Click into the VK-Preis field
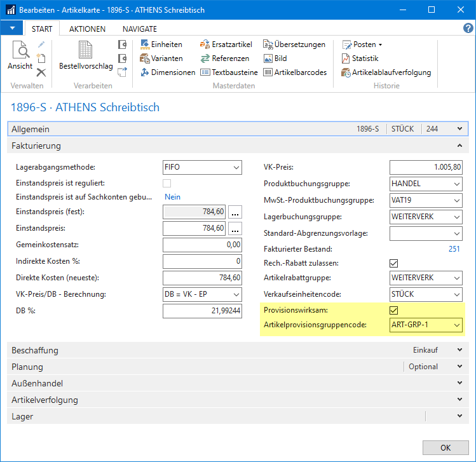476x462 pixels. coord(425,168)
